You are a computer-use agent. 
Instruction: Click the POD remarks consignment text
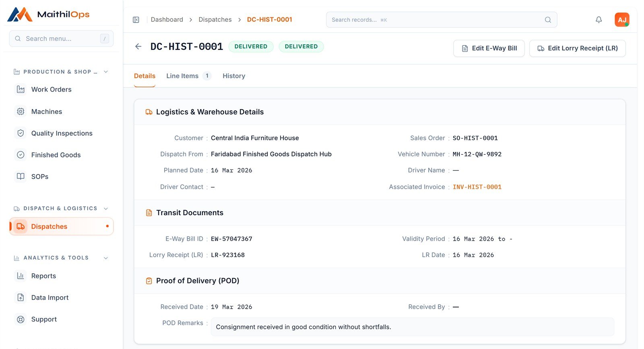click(303, 327)
